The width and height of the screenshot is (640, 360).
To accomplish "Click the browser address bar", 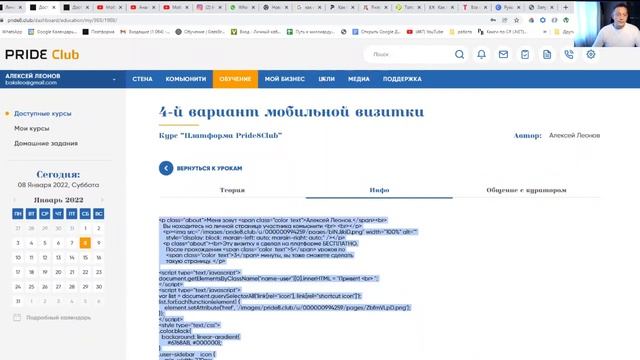I will (245, 20).
